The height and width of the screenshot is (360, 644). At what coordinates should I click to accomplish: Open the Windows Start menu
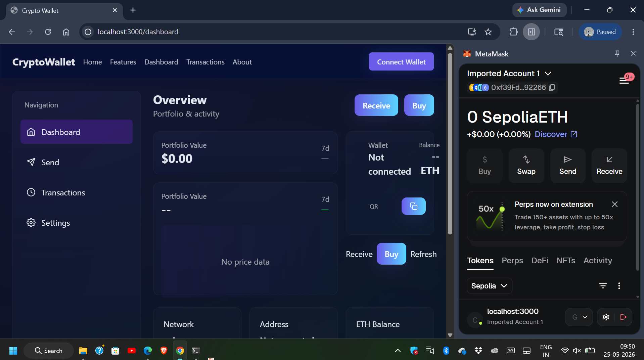[13, 351]
